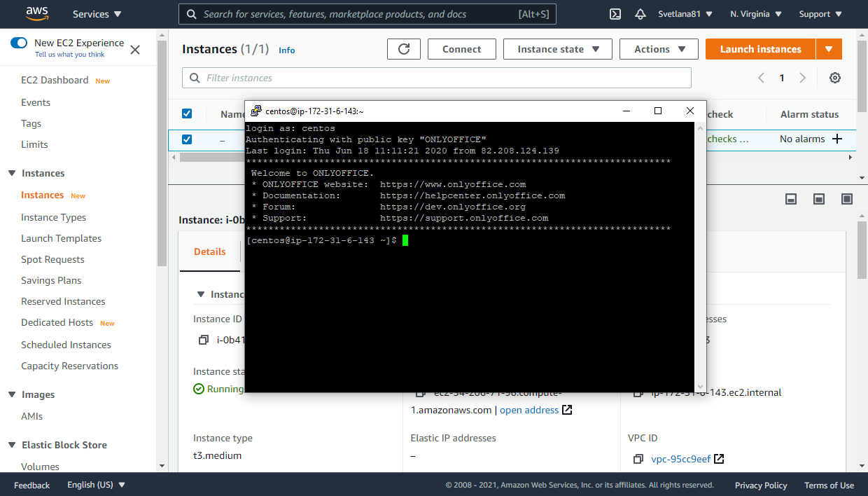Open column preferences with the gear icon
Viewport: 868px width, 496px height.
pyautogui.click(x=834, y=78)
